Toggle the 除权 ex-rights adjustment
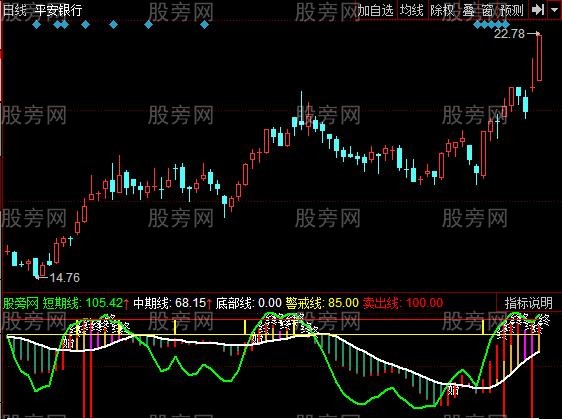This screenshot has width=562, height=419. pyautogui.click(x=442, y=10)
